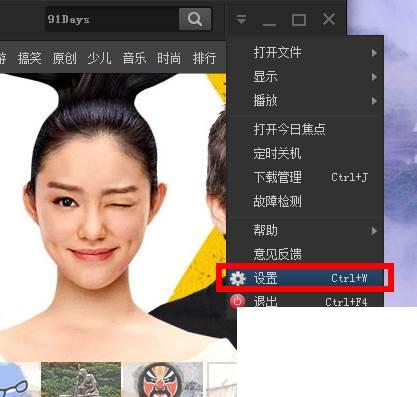The width and height of the screenshot is (417, 397).
Task: Click the settings gear icon
Action: pyautogui.click(x=237, y=278)
